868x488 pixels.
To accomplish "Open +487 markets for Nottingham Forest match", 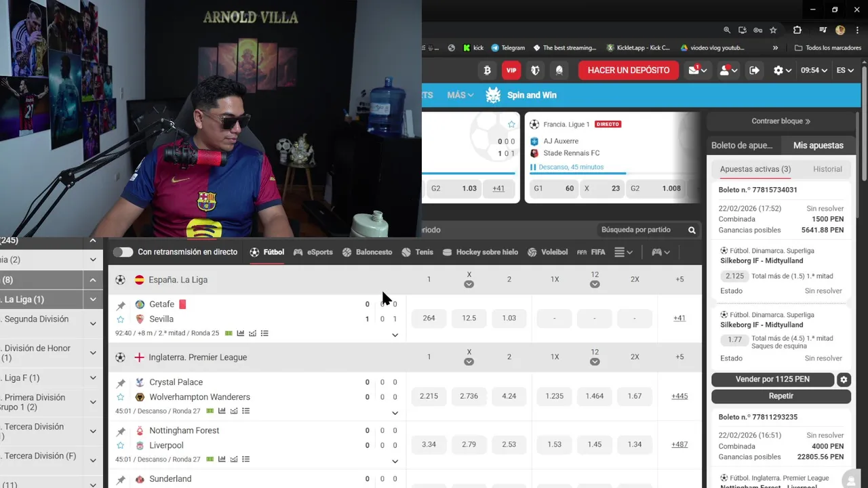I will [679, 445].
